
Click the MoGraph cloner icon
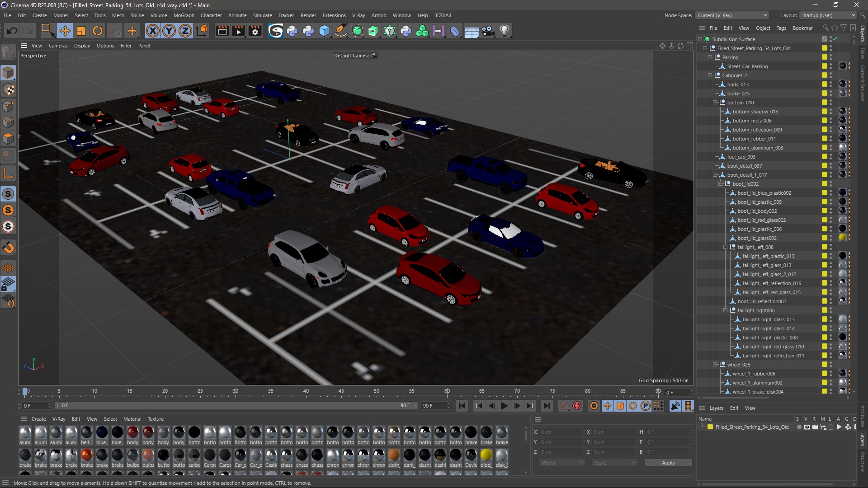422,31
